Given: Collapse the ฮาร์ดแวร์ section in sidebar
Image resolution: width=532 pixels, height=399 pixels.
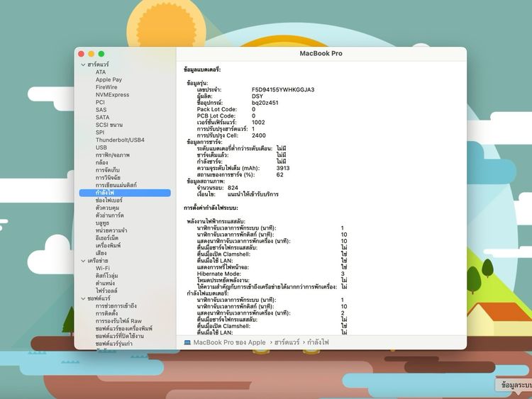Looking at the screenshot, I should [82, 64].
